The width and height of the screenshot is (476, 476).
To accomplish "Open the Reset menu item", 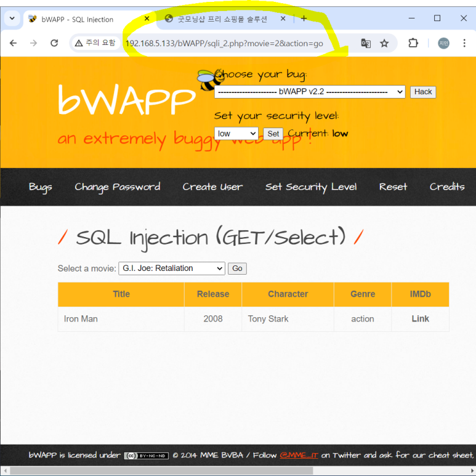I will (393, 187).
